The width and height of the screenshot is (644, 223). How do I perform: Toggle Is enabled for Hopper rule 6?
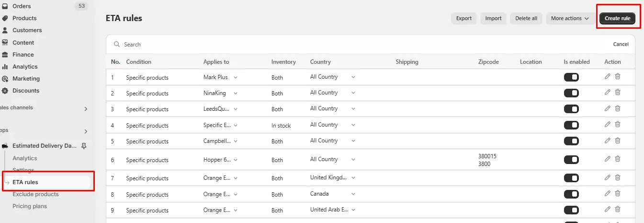(571, 160)
